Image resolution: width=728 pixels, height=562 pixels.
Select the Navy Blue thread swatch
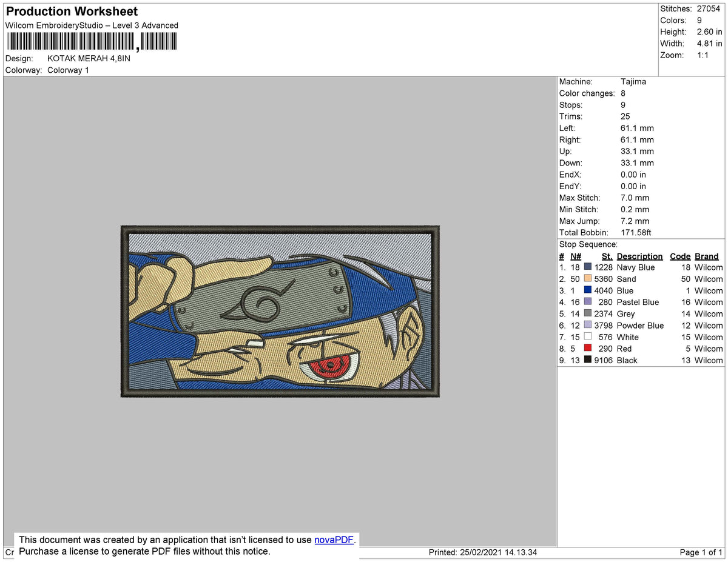pyautogui.click(x=587, y=267)
